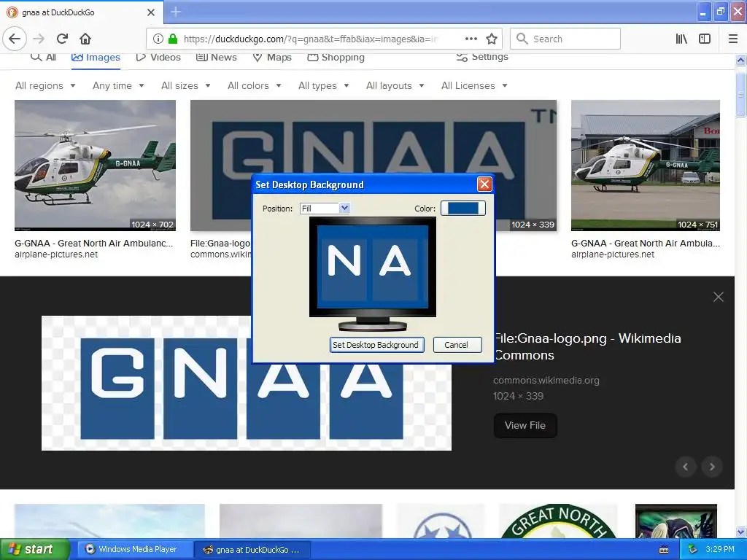Open the Library bookshelf icon
Screen dimensions: 747x560
click(x=681, y=39)
